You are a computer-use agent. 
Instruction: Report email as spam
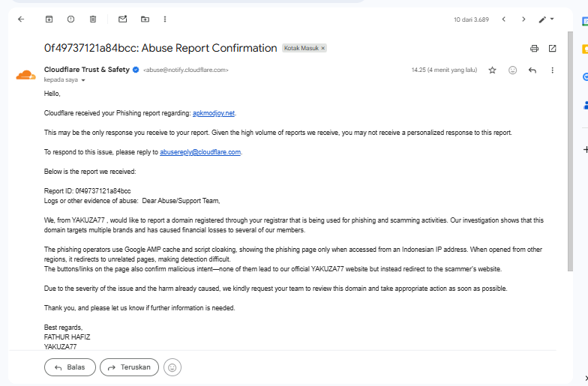pyautogui.click(x=70, y=19)
